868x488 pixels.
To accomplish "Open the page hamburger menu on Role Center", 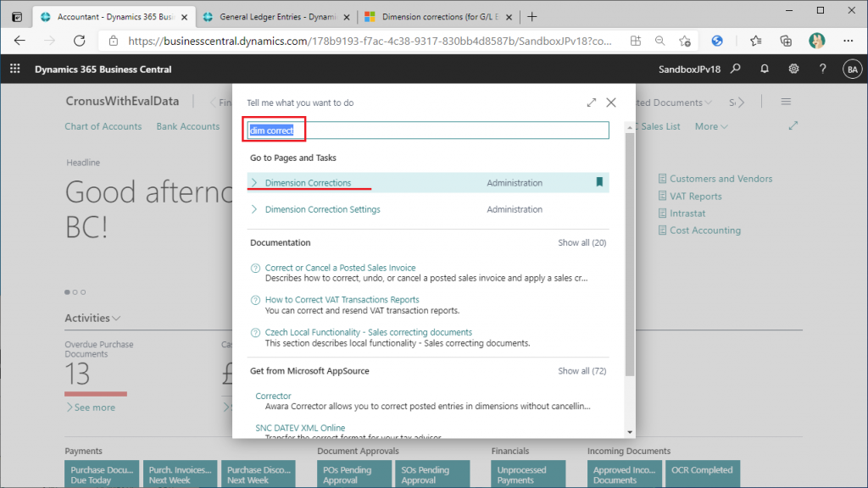I will (786, 102).
